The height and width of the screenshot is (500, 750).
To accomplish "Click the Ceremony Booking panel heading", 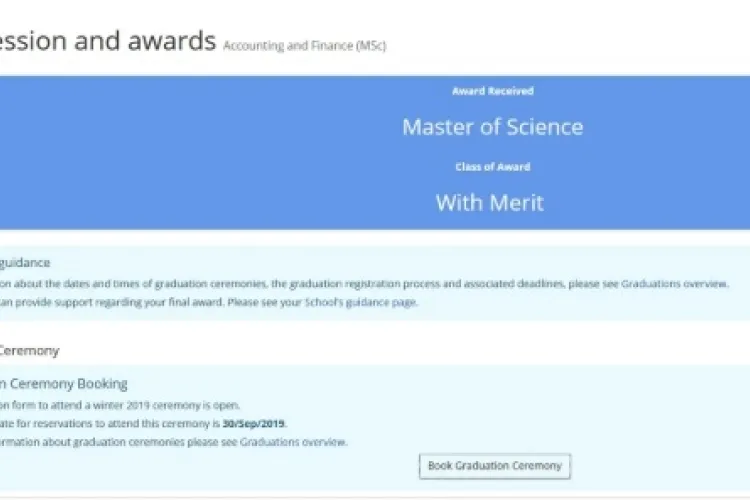I will click(x=64, y=384).
